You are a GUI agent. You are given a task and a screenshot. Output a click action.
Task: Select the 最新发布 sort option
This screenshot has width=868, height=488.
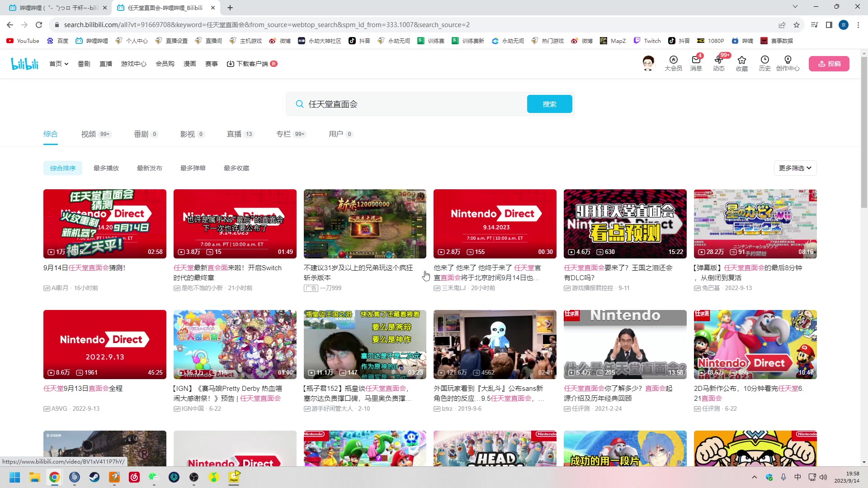point(149,168)
